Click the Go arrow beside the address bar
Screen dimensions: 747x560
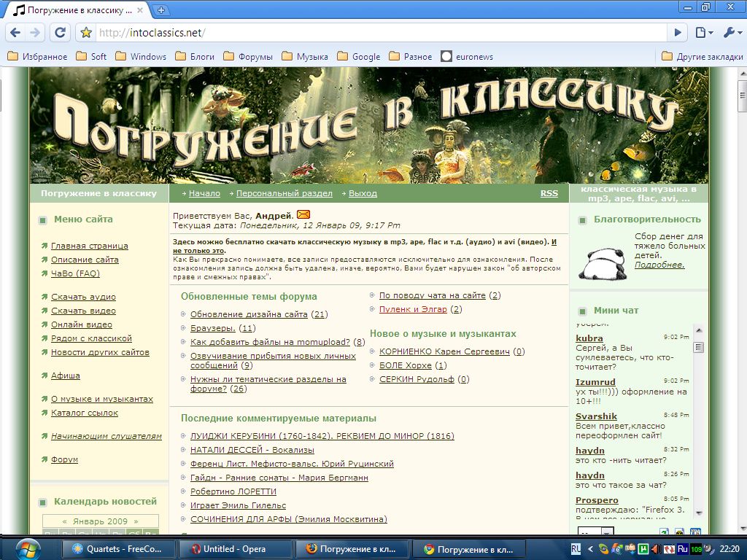[x=678, y=32]
